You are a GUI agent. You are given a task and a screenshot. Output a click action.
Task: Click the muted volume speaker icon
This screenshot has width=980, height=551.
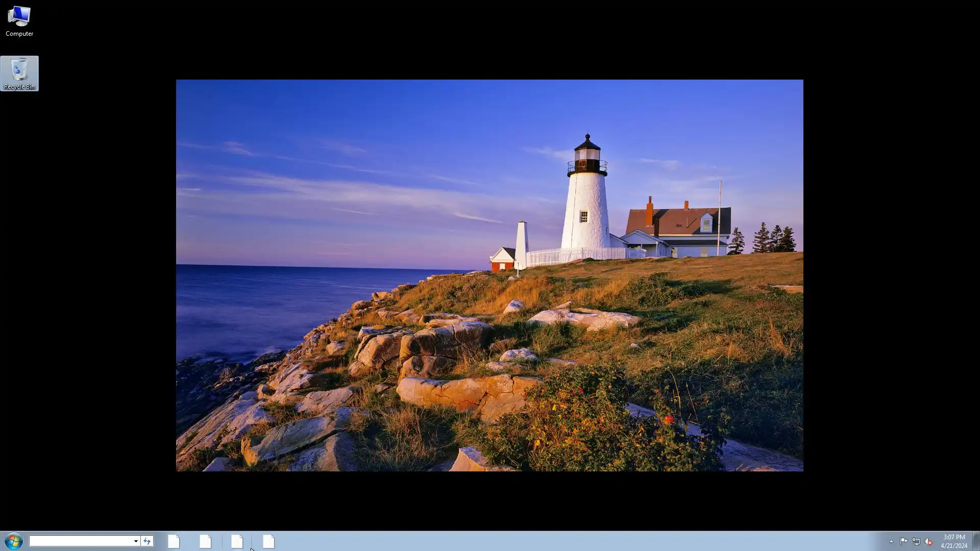(x=928, y=541)
